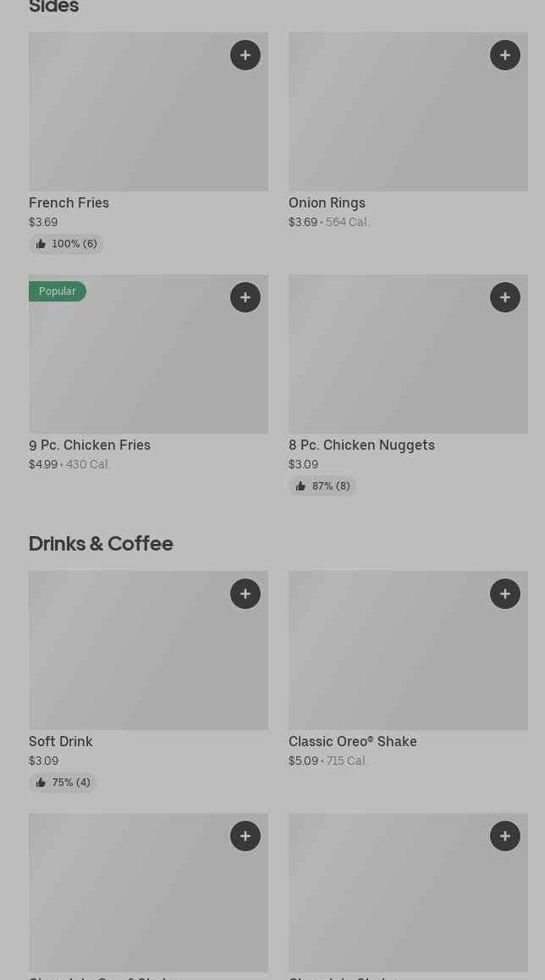
Task: Tap plus on 9 Pc. Chicken Fries
Action: (245, 297)
